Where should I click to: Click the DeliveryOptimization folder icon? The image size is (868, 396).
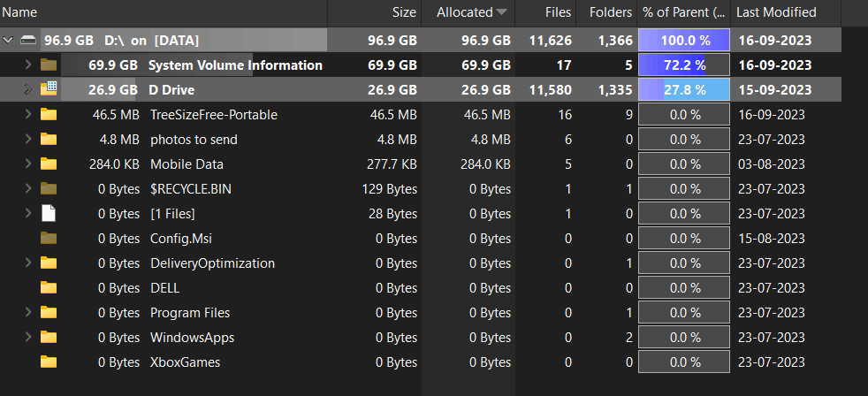click(x=49, y=263)
